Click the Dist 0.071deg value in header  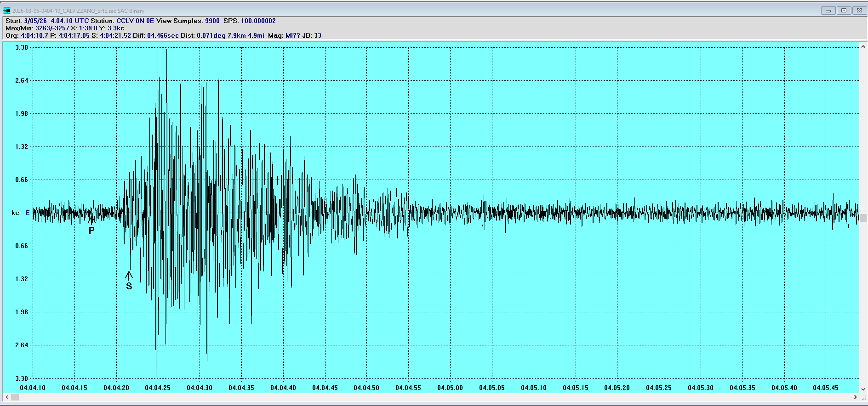tap(211, 35)
